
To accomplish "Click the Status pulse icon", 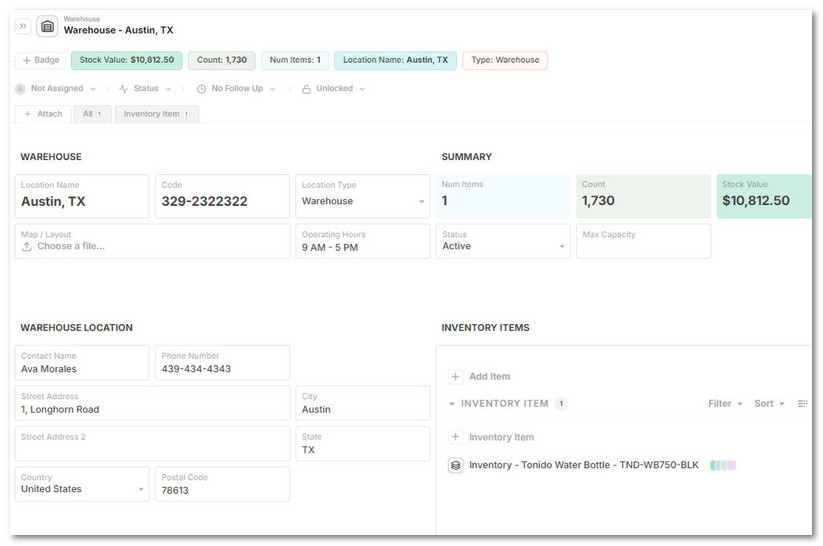I will pos(123,89).
